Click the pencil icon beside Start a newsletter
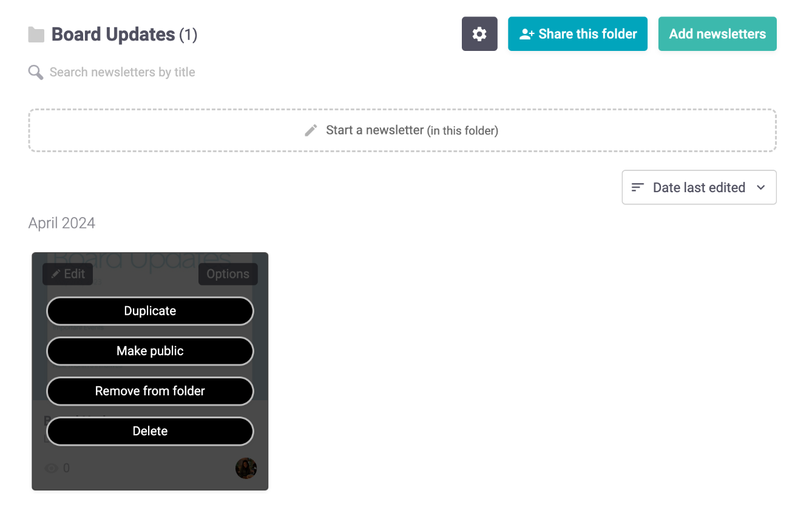The image size is (812, 519). point(311,130)
